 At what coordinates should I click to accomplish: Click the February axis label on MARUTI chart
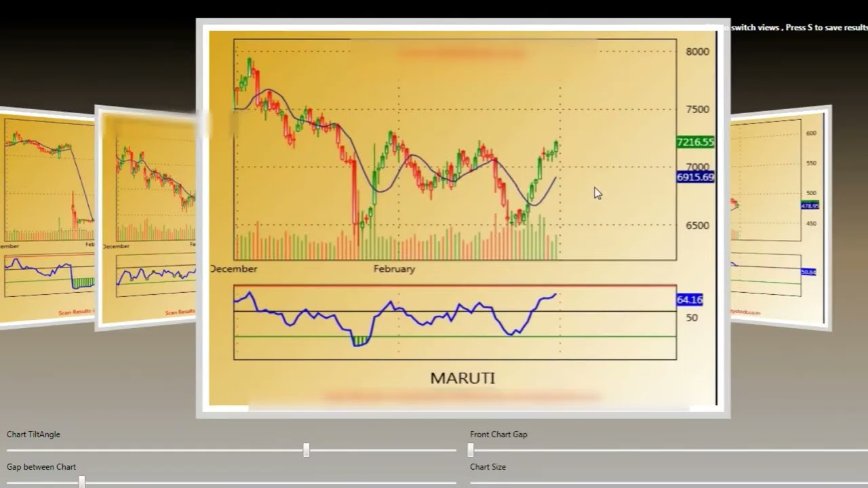point(394,269)
